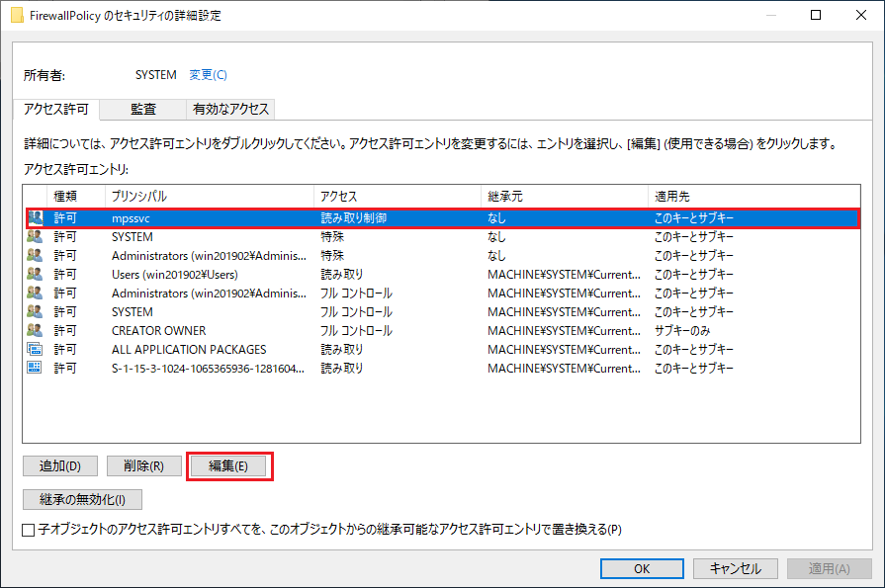
Task: Click the user icon beside SYSTEM with 特殊 access
Action: 35,237
